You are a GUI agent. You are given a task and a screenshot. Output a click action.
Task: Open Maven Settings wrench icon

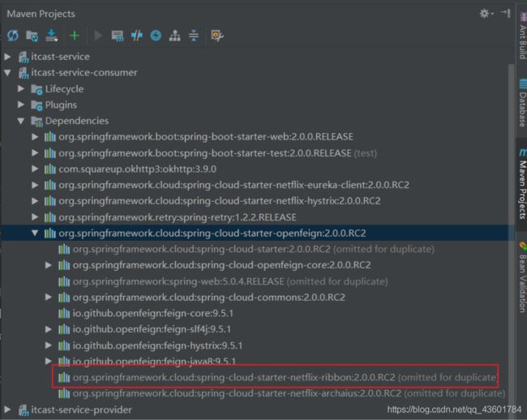[216, 36]
